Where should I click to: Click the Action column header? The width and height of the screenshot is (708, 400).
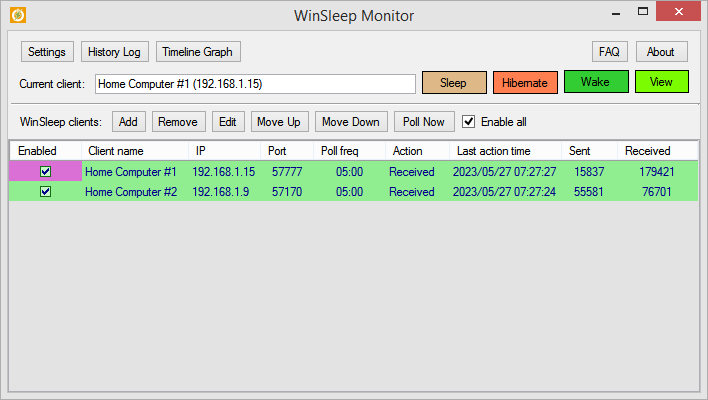coord(418,151)
